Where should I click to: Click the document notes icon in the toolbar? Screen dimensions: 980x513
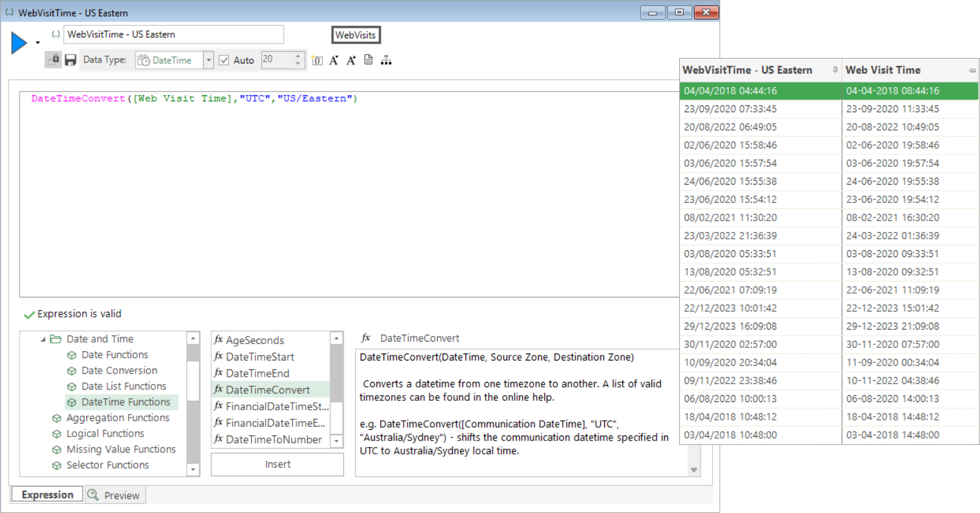[x=368, y=60]
